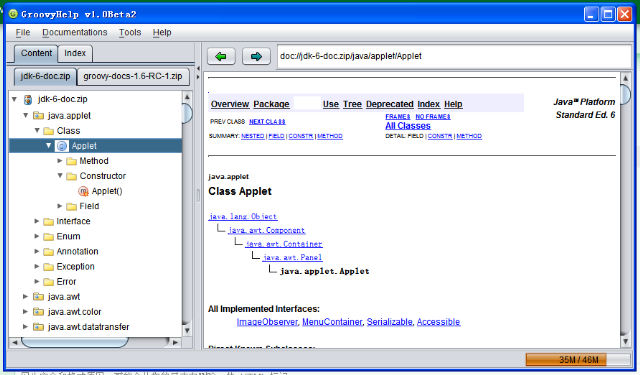Open the Help menu
Image resolution: width=640 pixels, height=375 pixels.
162,32
